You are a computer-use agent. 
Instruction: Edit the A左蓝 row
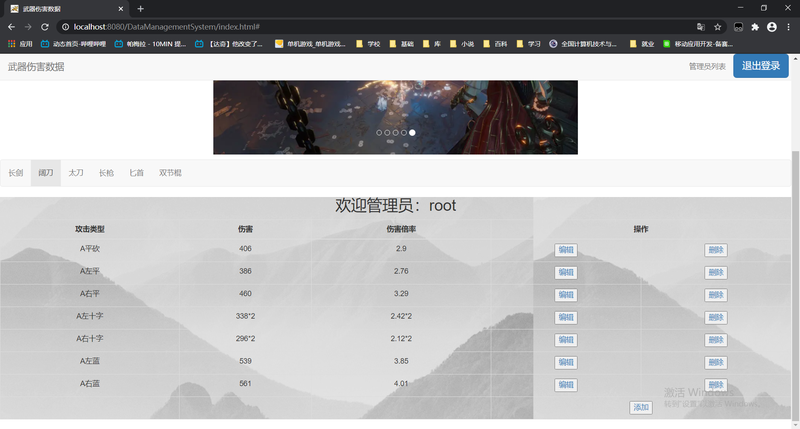point(566,362)
